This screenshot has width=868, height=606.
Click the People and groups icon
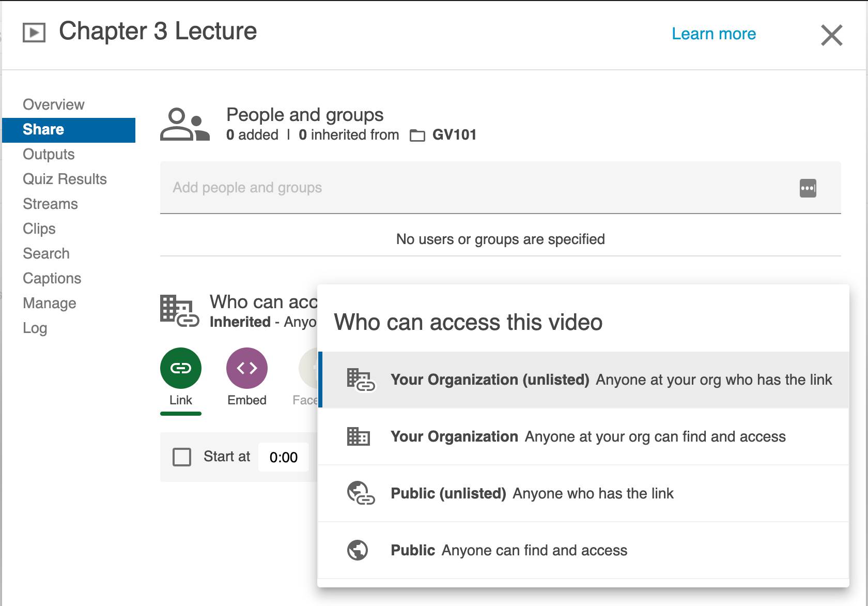click(184, 125)
